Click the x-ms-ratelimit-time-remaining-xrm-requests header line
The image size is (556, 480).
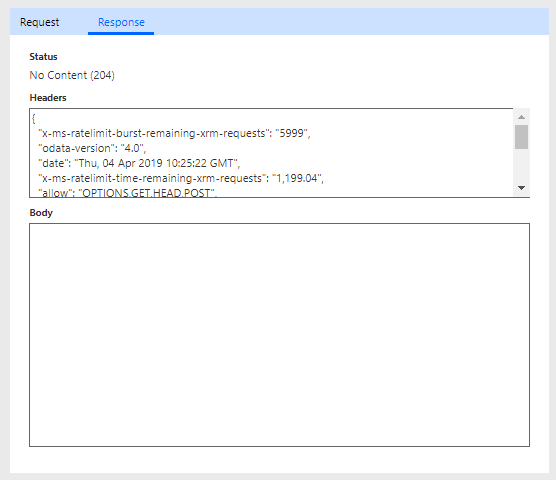click(181, 178)
